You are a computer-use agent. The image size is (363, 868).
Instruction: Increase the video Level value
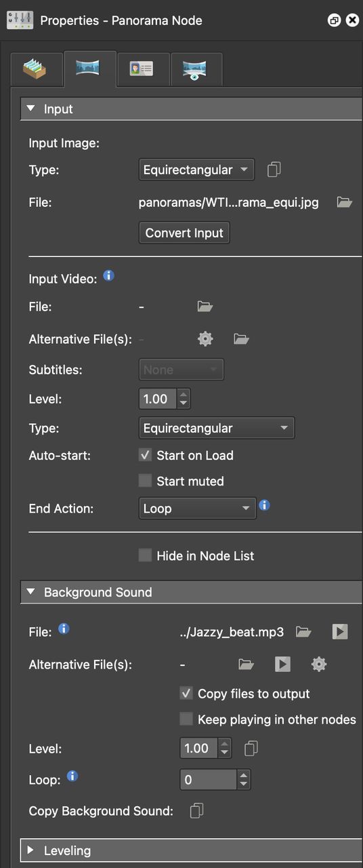pos(183,394)
